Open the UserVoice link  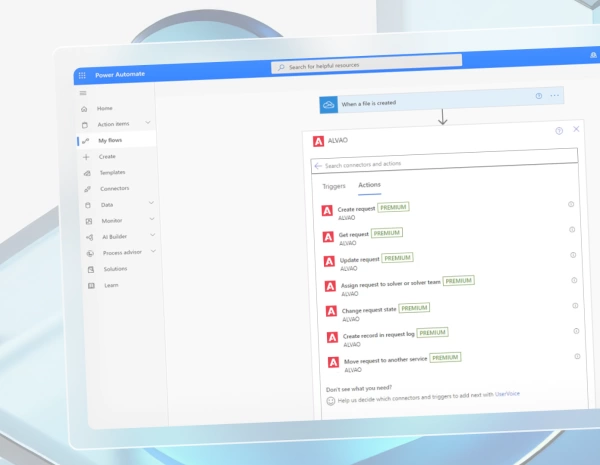(x=507, y=394)
